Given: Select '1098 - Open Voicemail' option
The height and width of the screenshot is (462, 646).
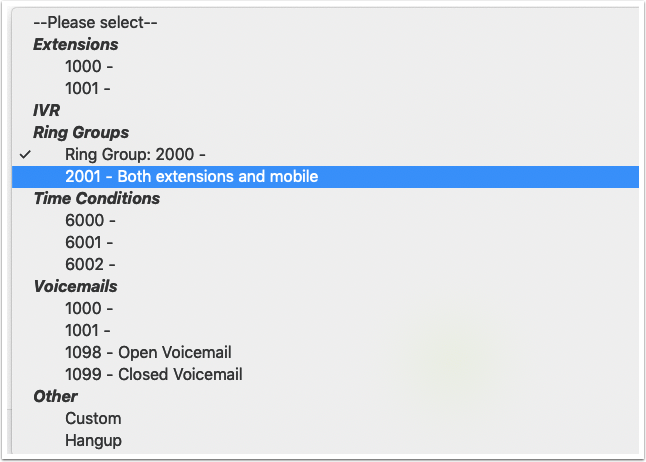Looking at the screenshot, I should 148,352.
